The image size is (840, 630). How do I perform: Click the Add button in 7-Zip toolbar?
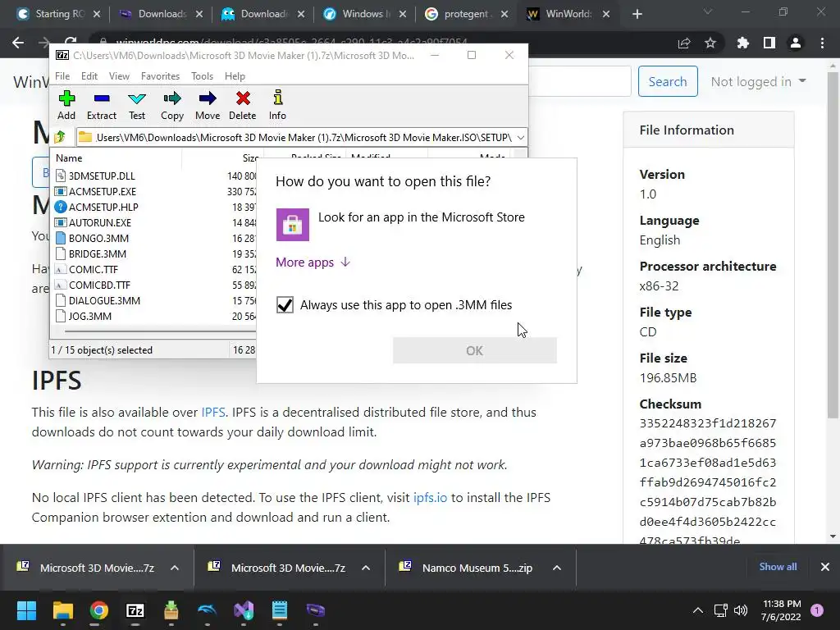66,105
